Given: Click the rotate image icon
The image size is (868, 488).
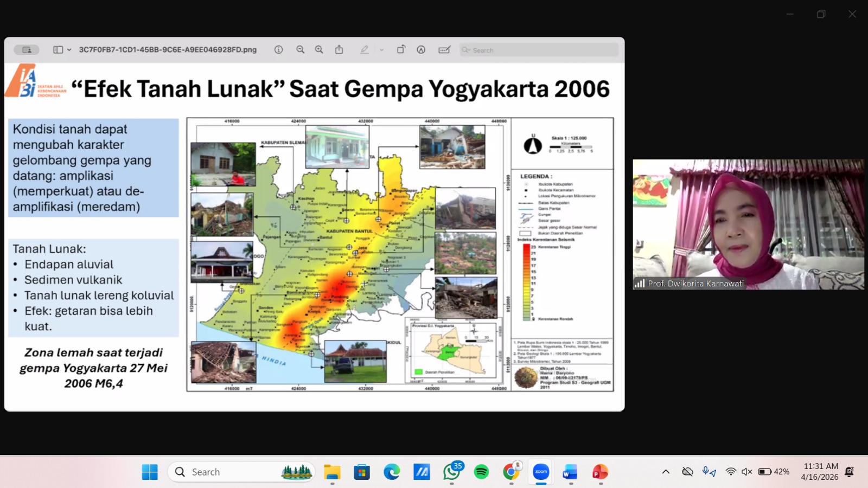Looking at the screenshot, I should [x=401, y=50].
